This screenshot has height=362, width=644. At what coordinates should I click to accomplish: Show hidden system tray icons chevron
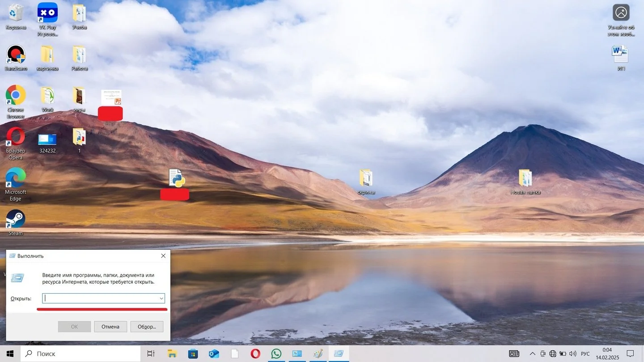point(533,354)
